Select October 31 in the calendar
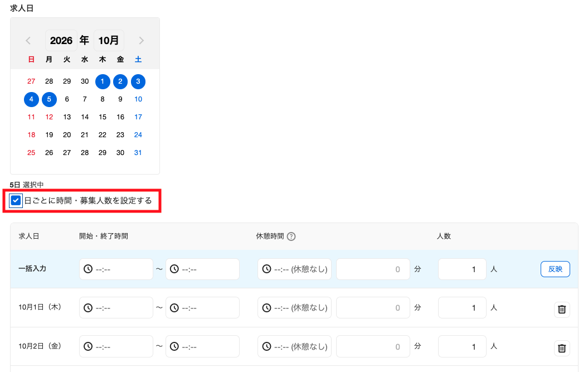Screen dimensions: 588x372 coord(138,153)
